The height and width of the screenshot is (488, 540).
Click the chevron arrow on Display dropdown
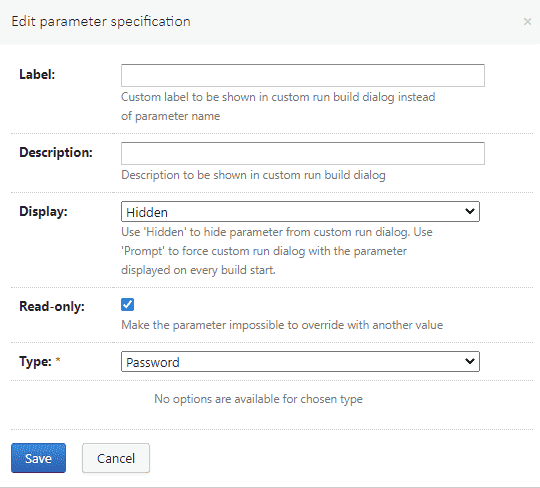pos(470,211)
